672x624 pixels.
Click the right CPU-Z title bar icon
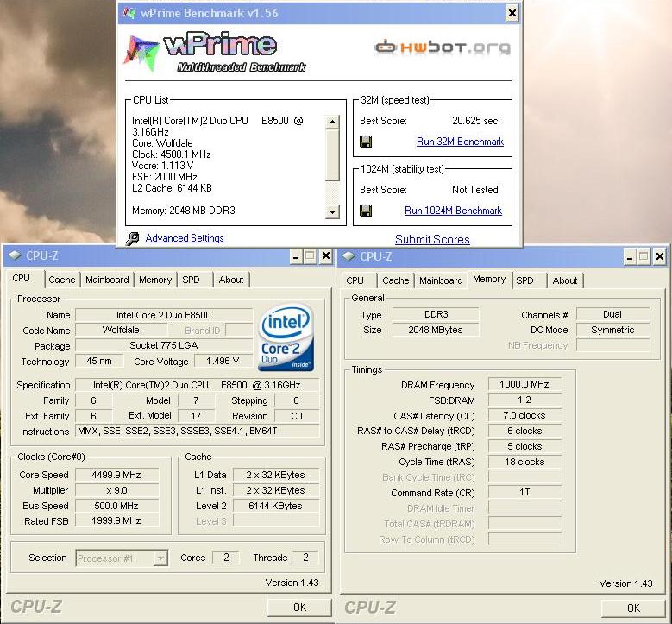[349, 256]
